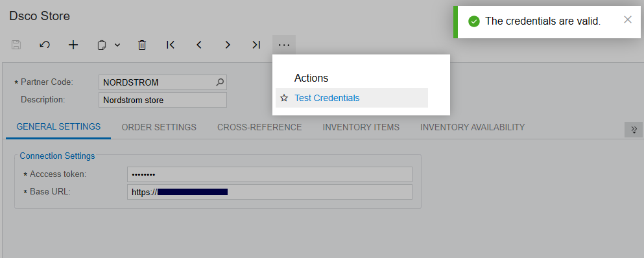This screenshot has height=258, width=644.
Task: Jump to last record icon
Action: click(256, 45)
